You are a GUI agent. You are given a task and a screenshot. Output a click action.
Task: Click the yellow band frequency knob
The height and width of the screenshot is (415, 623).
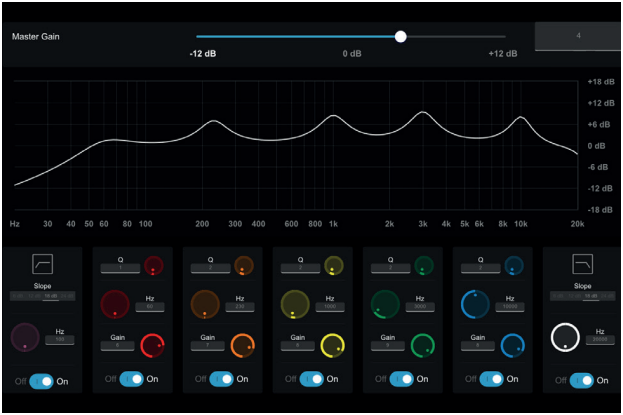point(295,304)
